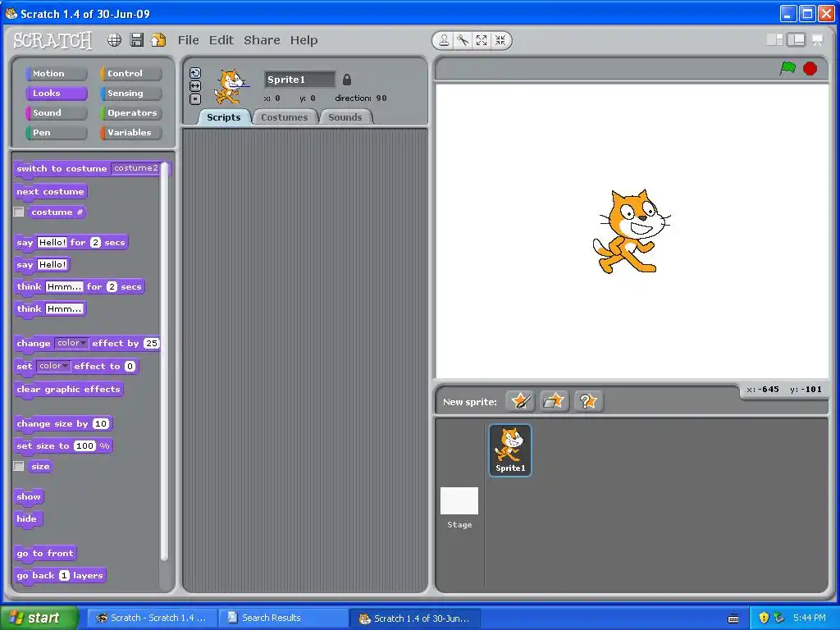
Task: Select the Looks block category
Action: pos(57,94)
